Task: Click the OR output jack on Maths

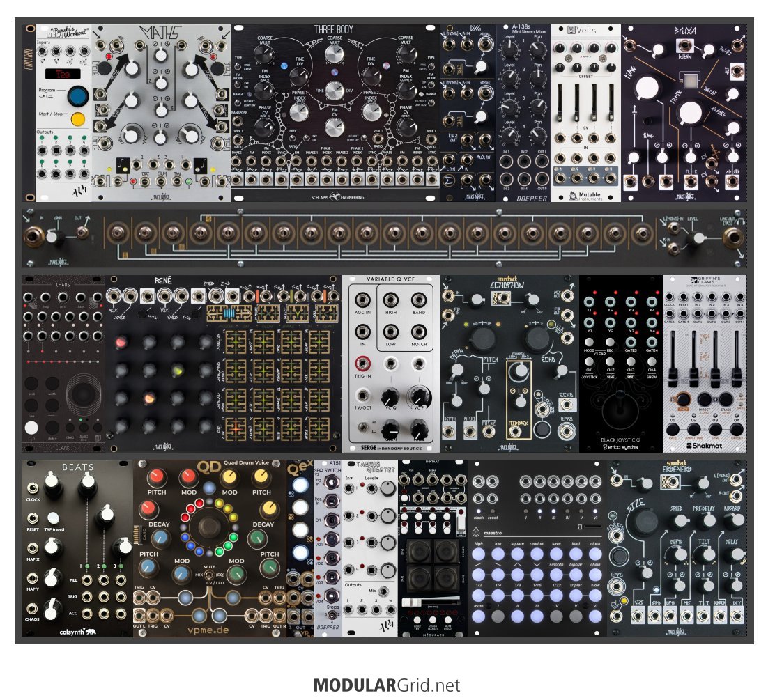Action: coord(145,181)
